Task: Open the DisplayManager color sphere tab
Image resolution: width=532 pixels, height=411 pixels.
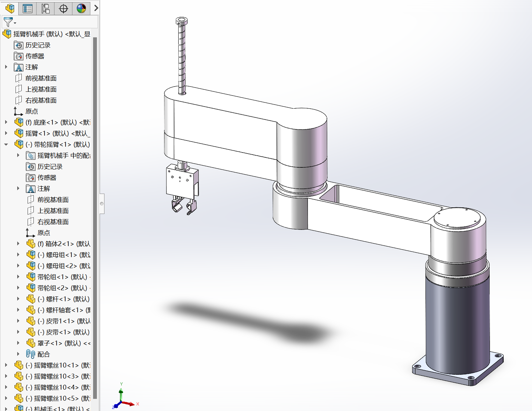Action: (81, 8)
